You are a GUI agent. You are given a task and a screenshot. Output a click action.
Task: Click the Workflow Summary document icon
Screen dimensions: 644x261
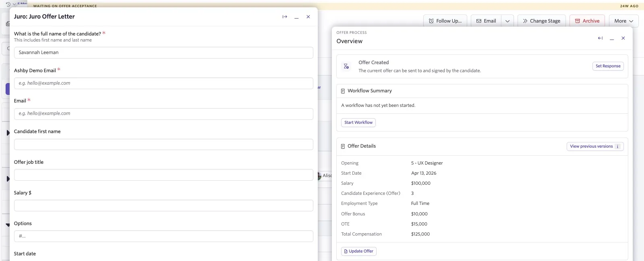point(343,91)
